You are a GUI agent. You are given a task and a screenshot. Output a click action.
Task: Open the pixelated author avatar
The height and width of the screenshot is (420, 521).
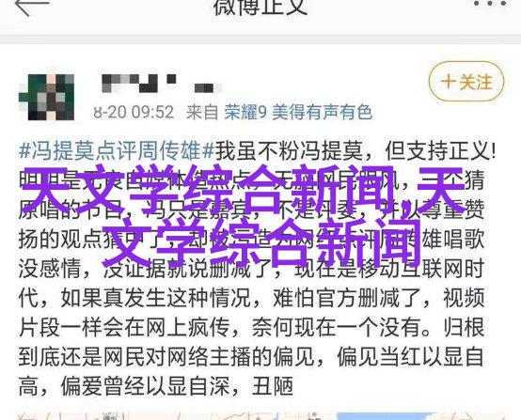[46, 97]
